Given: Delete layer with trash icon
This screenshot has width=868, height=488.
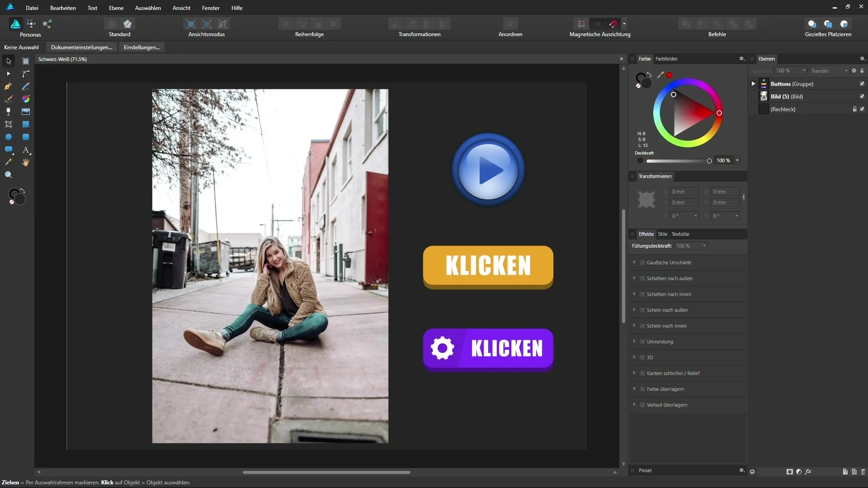Looking at the screenshot, I should [863, 471].
